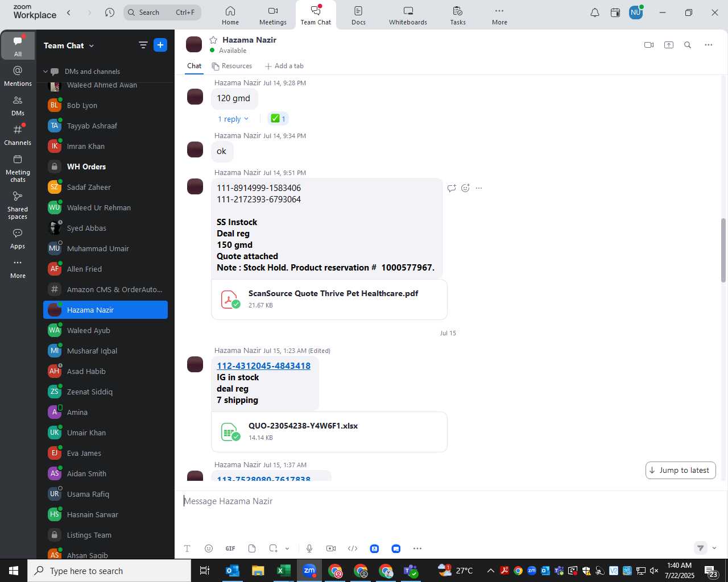Open the chat header more options menu
Image resolution: width=728 pixels, height=582 pixels.
(x=709, y=45)
